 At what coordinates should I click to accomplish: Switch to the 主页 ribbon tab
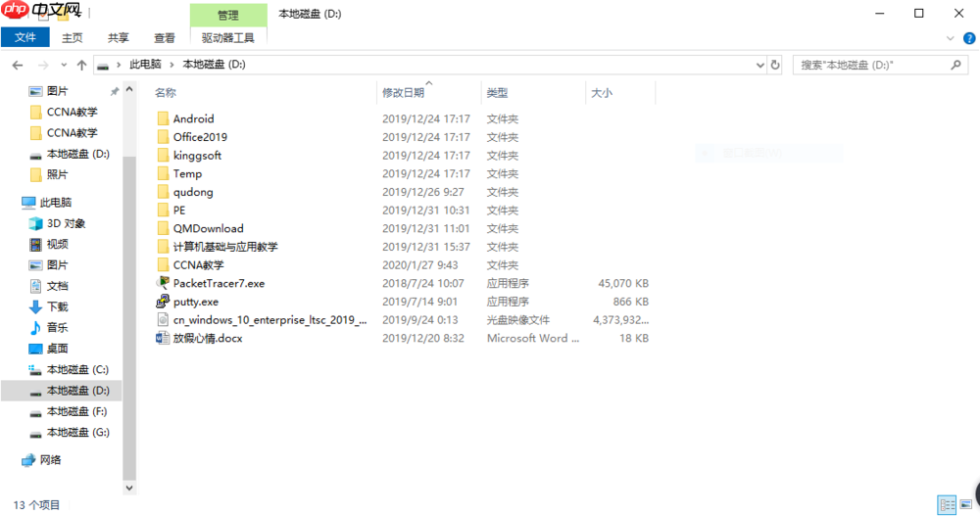tap(72, 37)
